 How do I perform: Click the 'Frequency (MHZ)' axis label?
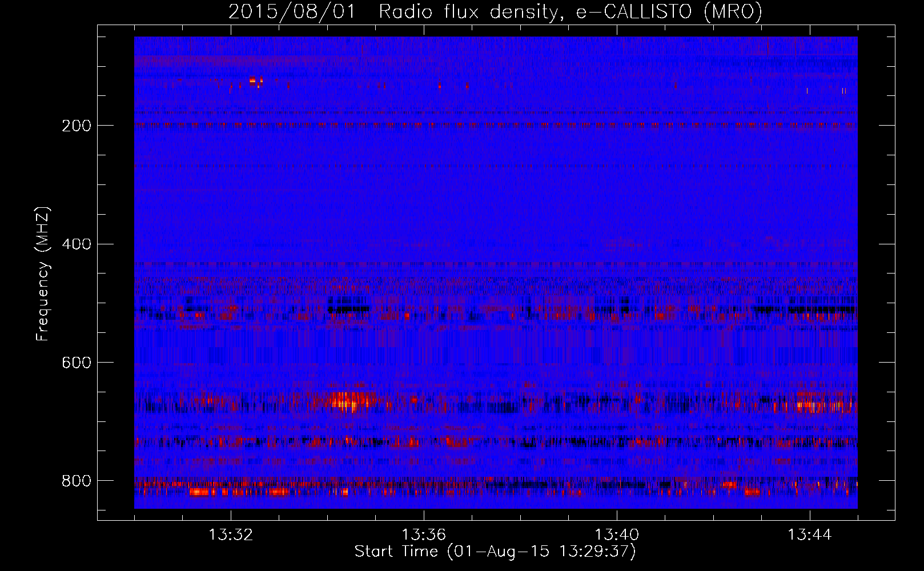[x=42, y=274]
